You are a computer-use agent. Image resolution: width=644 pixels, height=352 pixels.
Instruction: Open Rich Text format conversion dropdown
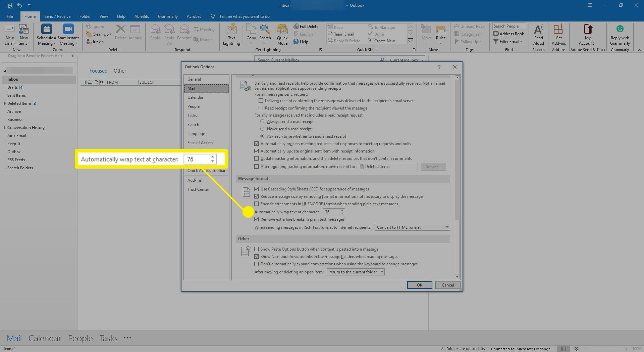tap(412, 227)
